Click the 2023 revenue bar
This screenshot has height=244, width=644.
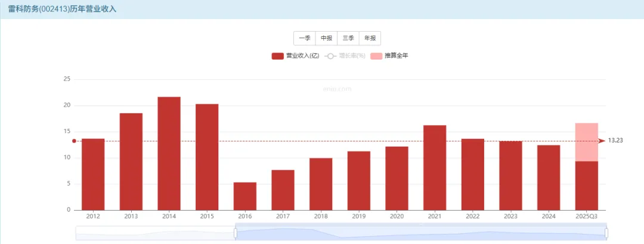click(x=510, y=176)
